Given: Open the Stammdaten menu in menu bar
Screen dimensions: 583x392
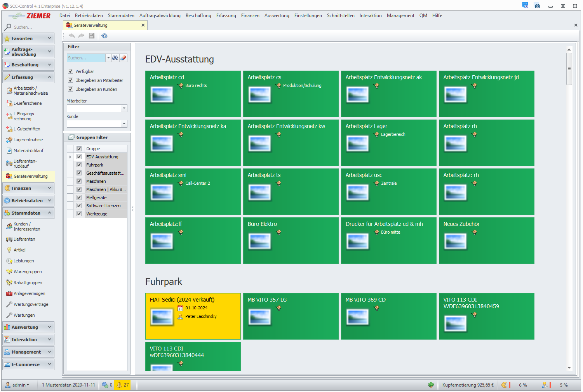Looking at the screenshot, I should point(121,16).
